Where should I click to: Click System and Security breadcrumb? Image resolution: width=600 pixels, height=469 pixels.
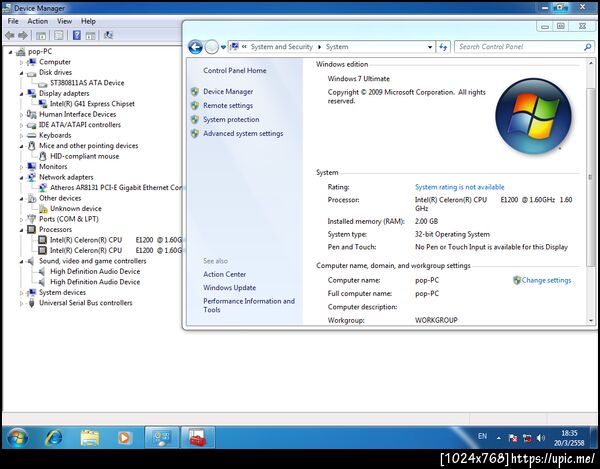pyautogui.click(x=282, y=47)
